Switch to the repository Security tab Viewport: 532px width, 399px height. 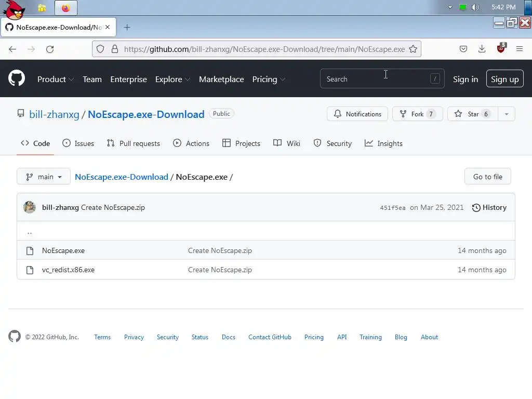[x=332, y=143]
